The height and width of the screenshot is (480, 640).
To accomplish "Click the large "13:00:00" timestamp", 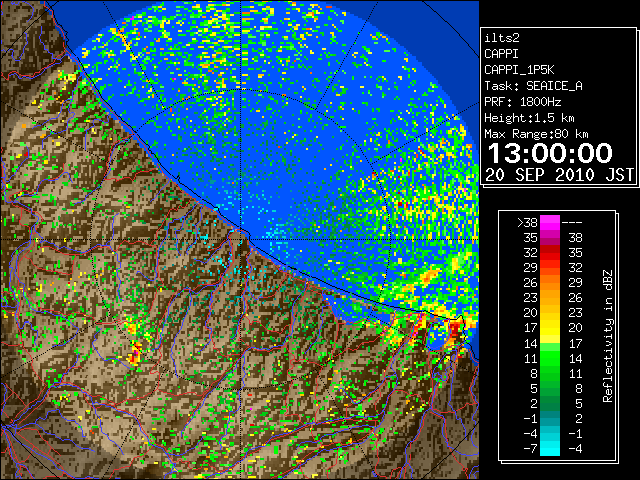I will [x=550, y=153].
